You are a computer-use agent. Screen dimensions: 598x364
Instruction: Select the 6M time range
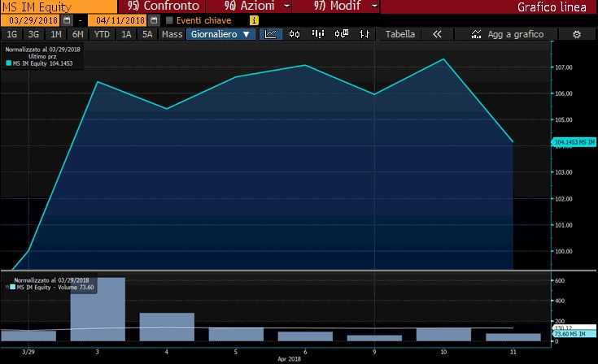pos(78,34)
